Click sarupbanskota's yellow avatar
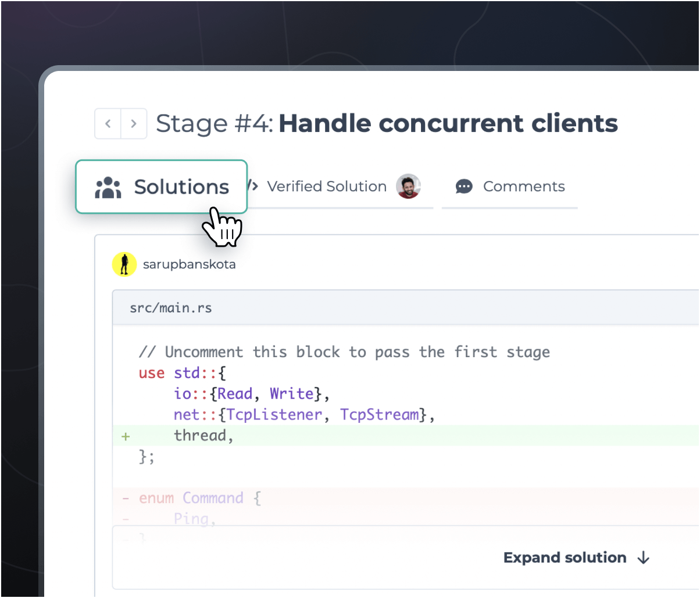Screen dimensions: 700x598 coord(124,264)
